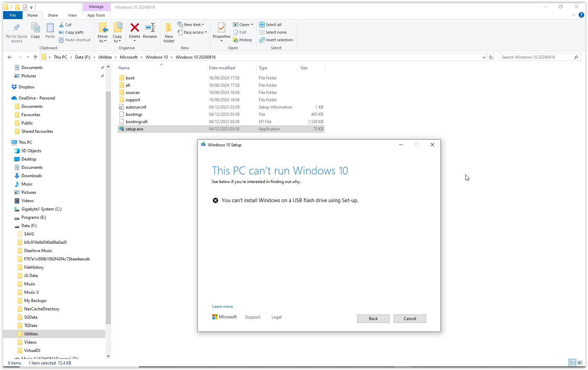The image size is (588, 370).
Task: Click the Copy icon in the Clipboard group
Action: coord(35,28)
